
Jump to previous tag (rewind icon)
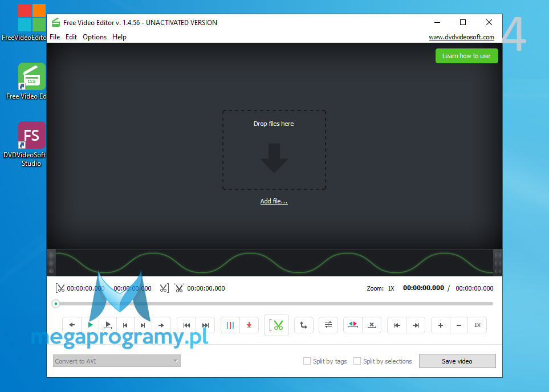tap(186, 325)
